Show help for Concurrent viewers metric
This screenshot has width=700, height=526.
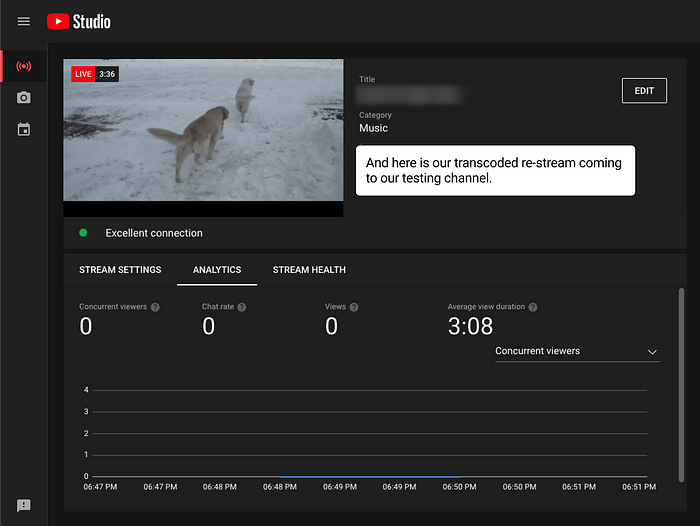[155, 307]
